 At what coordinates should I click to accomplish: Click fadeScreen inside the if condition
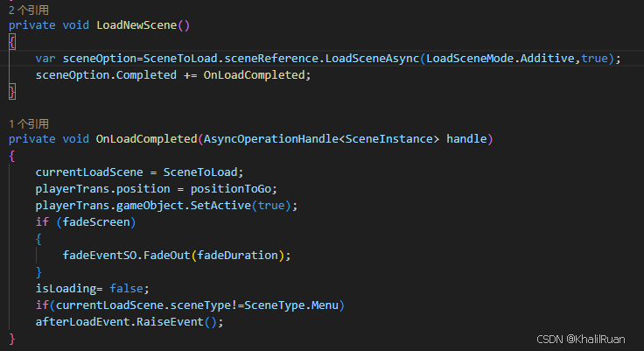96,222
